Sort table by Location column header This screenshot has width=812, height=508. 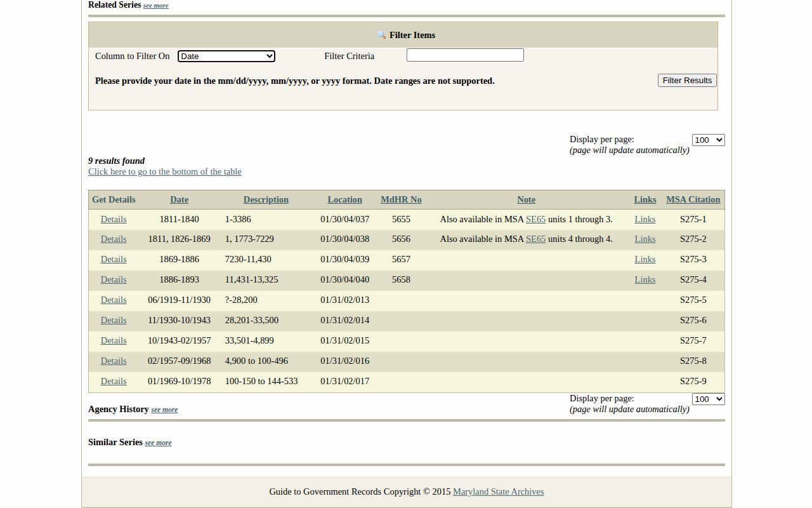[x=344, y=199]
